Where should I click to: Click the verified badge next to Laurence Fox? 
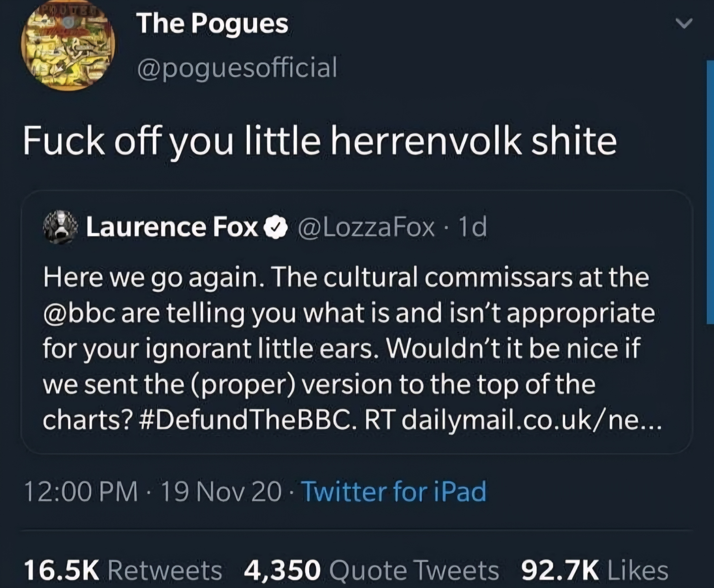[x=275, y=228]
